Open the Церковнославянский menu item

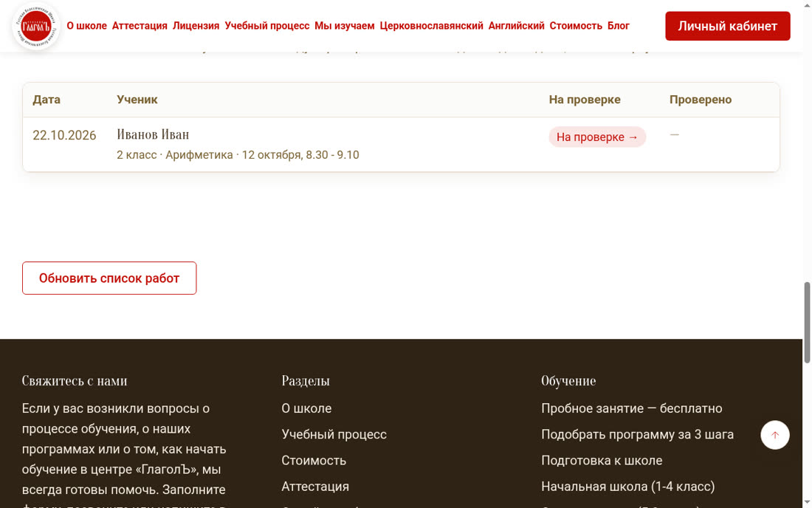(x=431, y=26)
